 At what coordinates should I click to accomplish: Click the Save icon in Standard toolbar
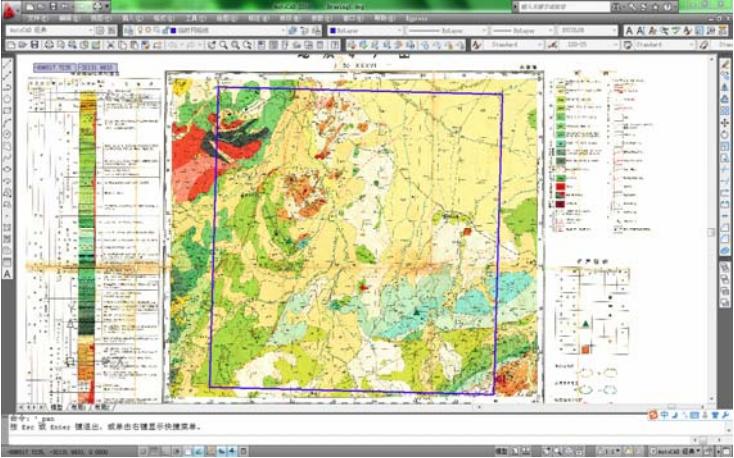[x=34, y=45]
